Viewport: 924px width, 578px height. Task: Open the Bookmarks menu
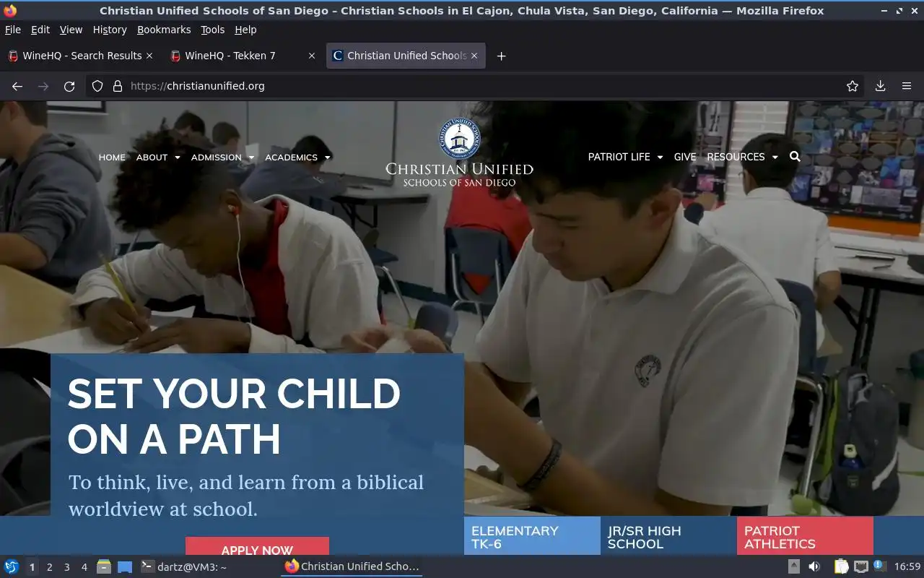[164, 30]
